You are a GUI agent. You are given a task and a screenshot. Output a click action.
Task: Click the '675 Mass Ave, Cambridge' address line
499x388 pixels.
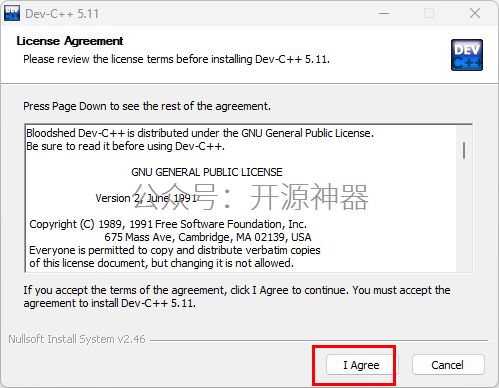click(208, 237)
